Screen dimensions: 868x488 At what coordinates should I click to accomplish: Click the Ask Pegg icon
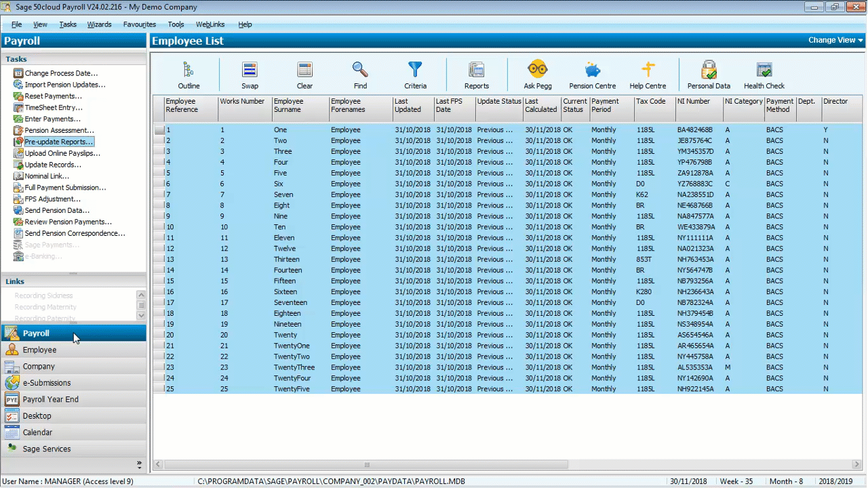[x=537, y=70]
